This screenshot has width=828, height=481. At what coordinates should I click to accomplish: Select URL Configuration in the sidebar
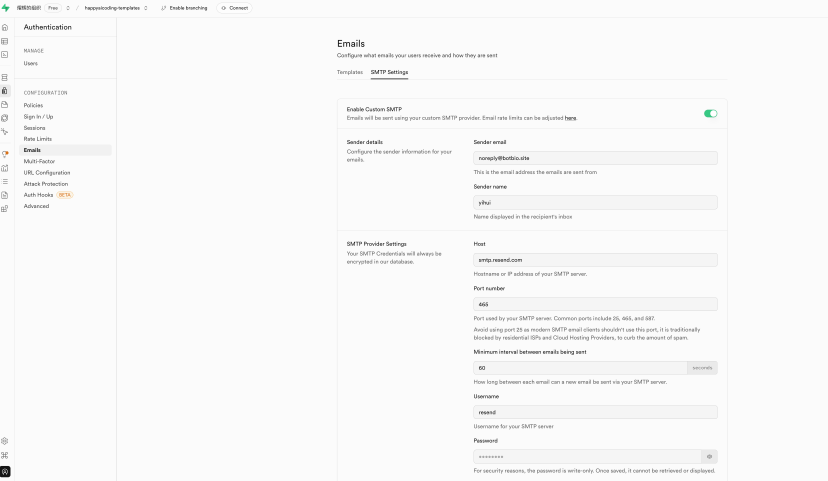coord(47,173)
